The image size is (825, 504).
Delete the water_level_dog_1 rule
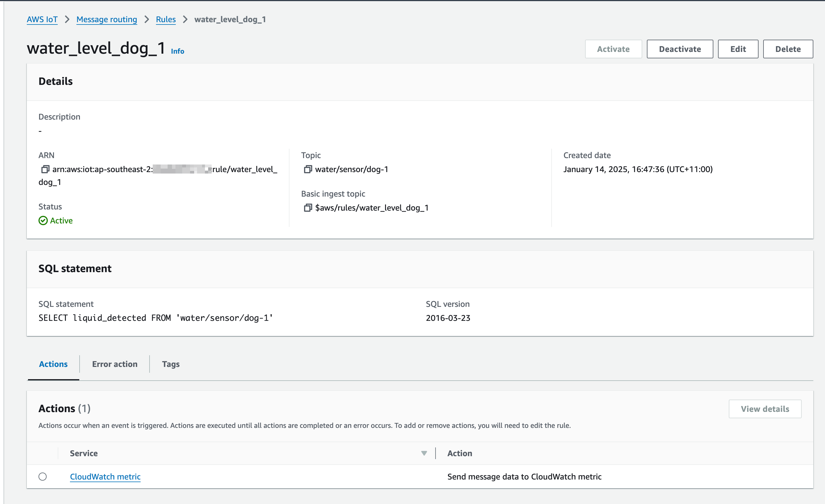tap(788, 49)
